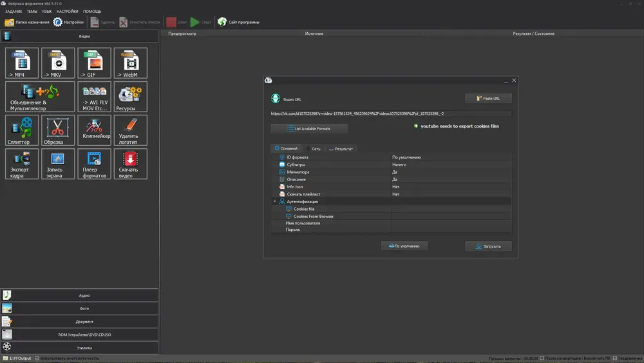This screenshot has width=644, height=363.
Task: Choose the GIF conversion tool
Action: pos(95,63)
